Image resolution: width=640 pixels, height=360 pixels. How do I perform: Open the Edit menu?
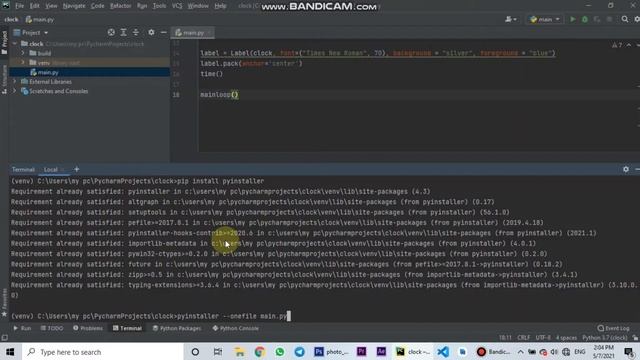[x=35, y=6]
